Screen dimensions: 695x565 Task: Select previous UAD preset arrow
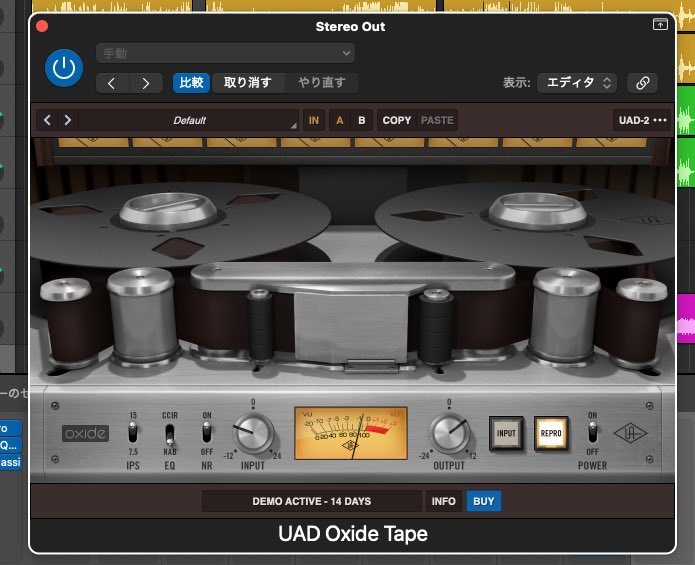point(47,120)
